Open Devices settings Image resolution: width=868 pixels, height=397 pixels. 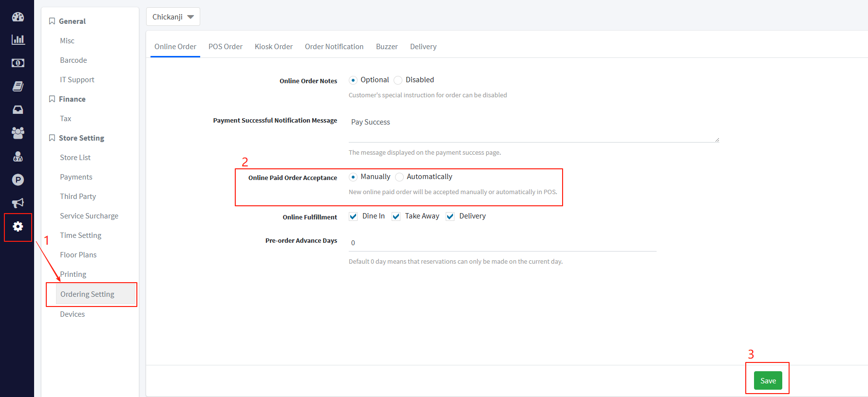73,314
